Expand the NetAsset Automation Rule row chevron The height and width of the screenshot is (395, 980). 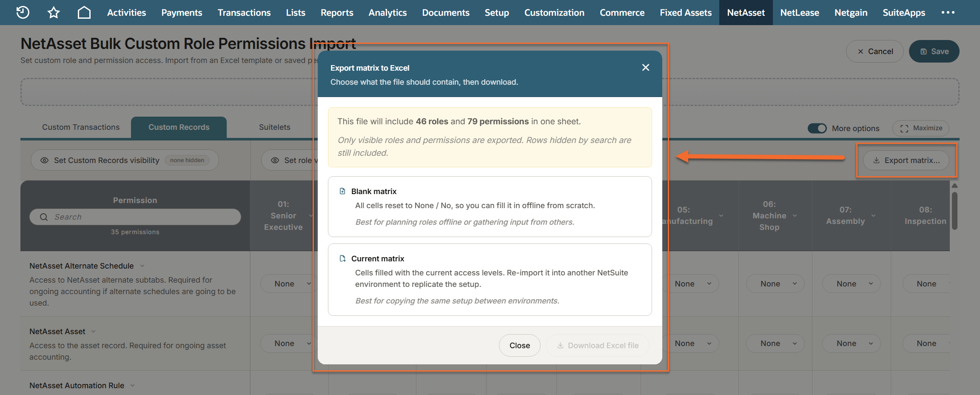coord(133,386)
